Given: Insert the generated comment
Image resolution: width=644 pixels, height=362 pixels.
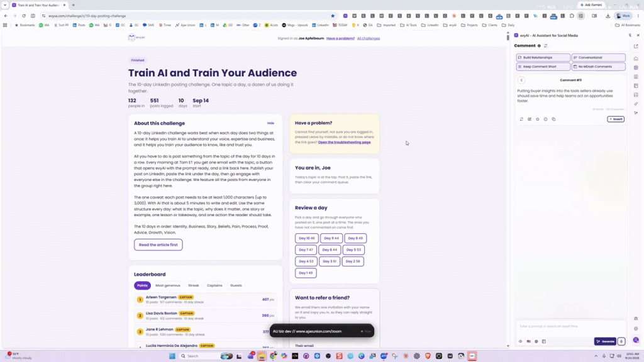Looking at the screenshot, I should [616, 119].
